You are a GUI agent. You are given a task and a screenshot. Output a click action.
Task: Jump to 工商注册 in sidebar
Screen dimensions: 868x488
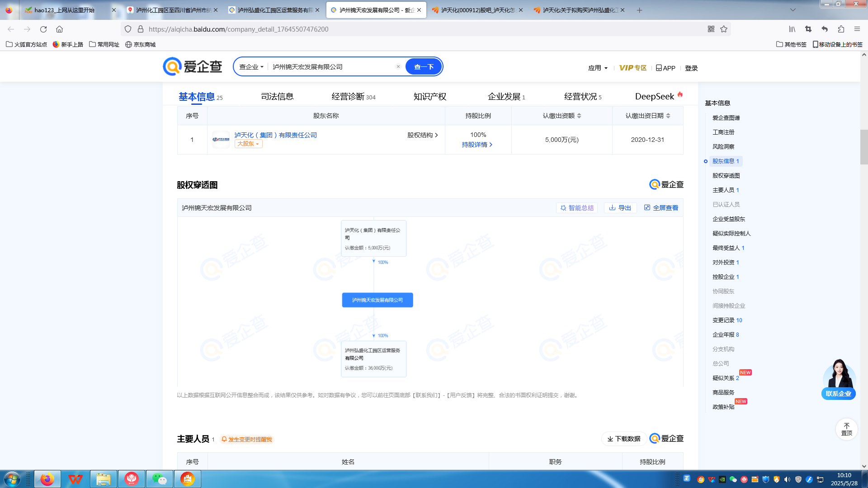pyautogui.click(x=723, y=132)
